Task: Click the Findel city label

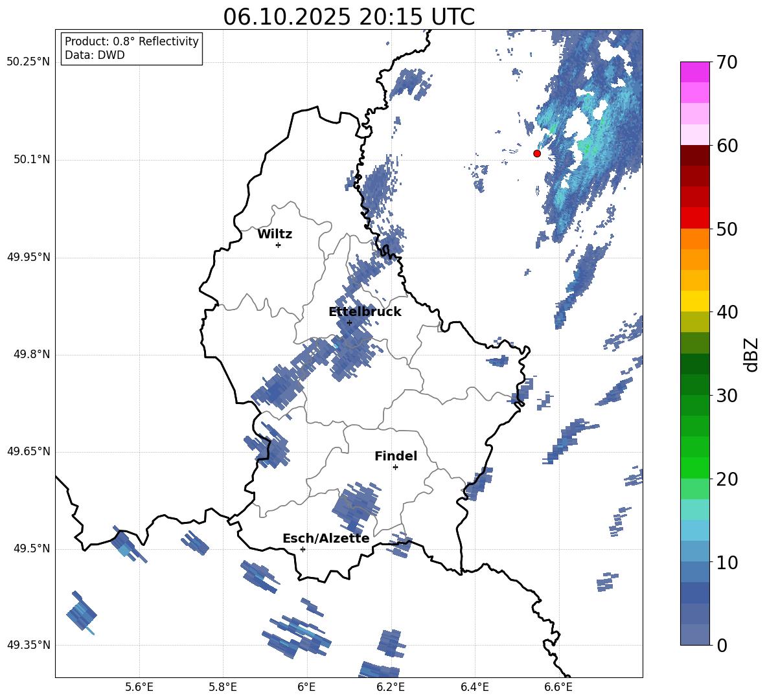Action: point(396,456)
